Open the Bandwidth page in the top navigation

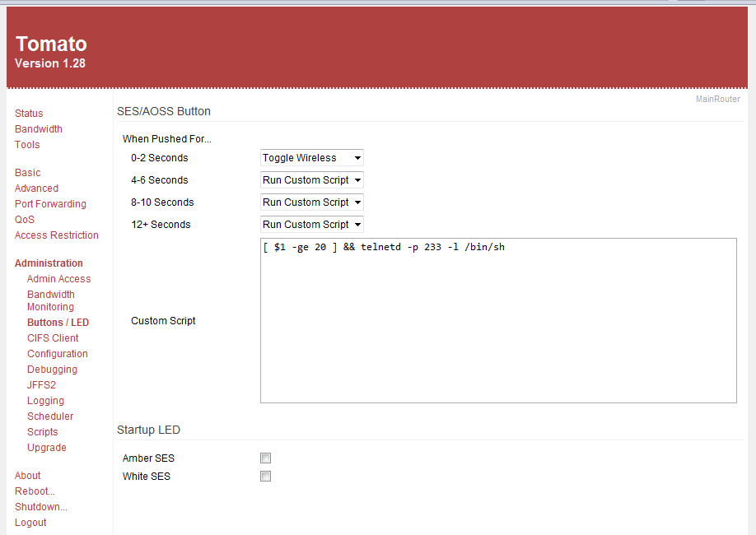(x=39, y=128)
